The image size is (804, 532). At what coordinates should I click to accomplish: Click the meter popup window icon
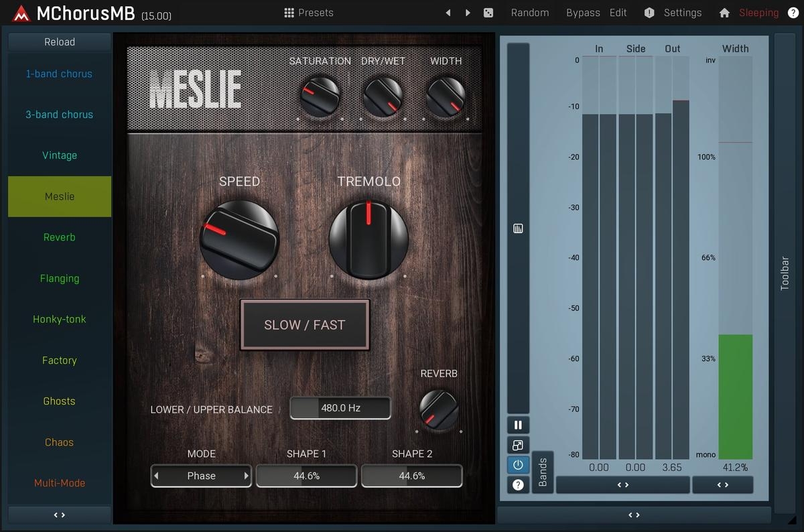click(518, 445)
